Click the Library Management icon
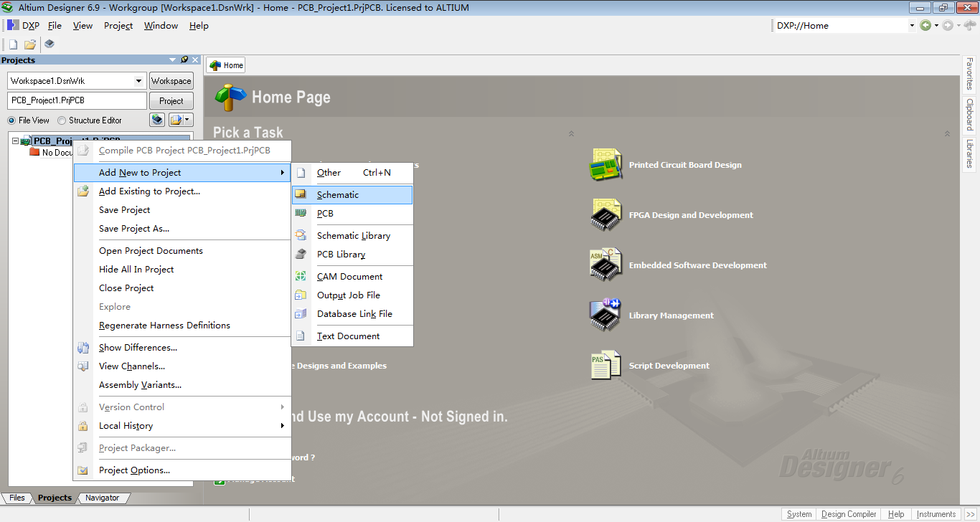 606,315
